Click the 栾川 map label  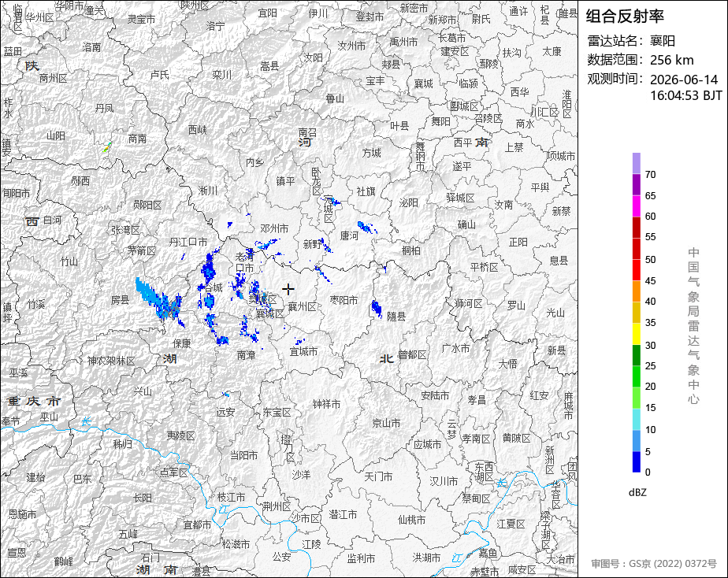click(221, 75)
